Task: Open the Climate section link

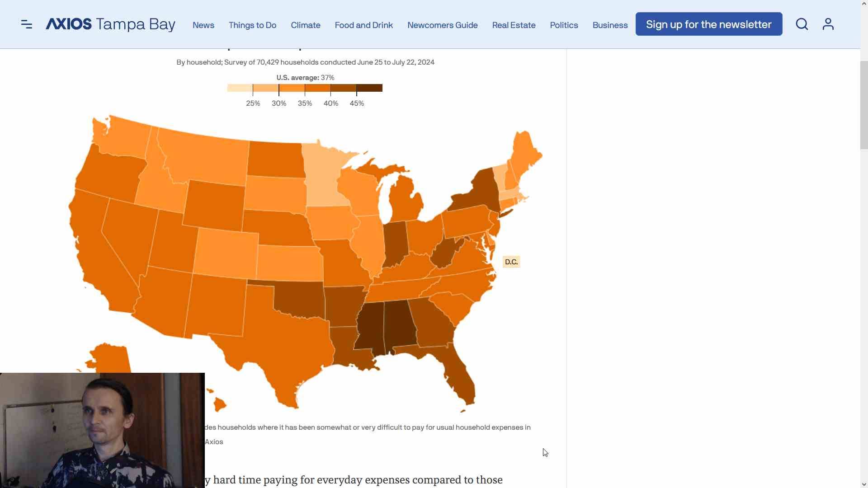Action: coord(306,25)
